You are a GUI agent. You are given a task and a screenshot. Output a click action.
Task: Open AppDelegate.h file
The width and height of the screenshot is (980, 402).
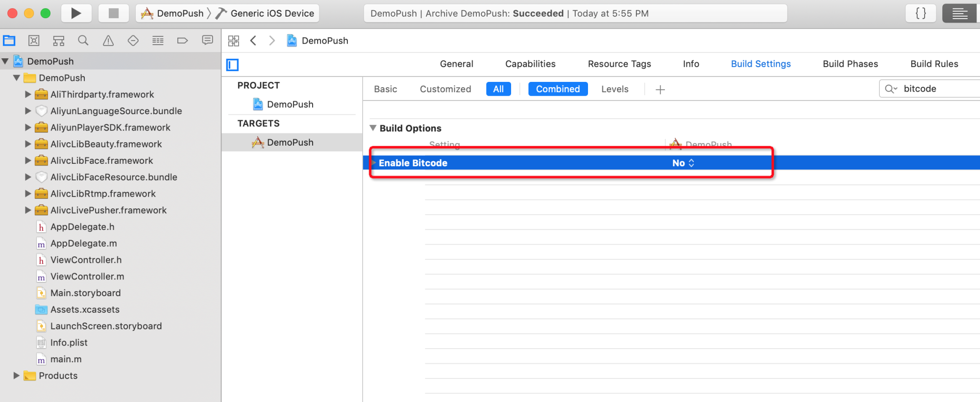[82, 227]
